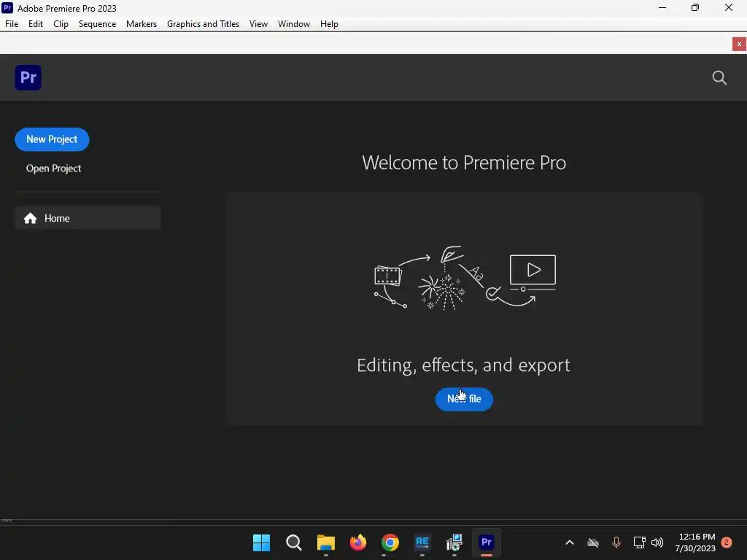Open the computer setup icon in taskbar
This screenshot has width=747, height=560.
click(454, 542)
